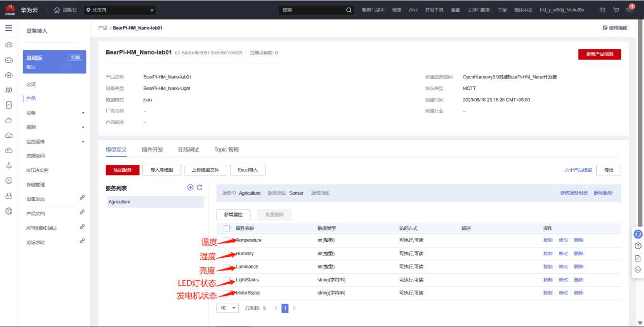This screenshot has width=644, height=327.
Task: Click 删除 in the MotorStatus row
Action: 579,293
